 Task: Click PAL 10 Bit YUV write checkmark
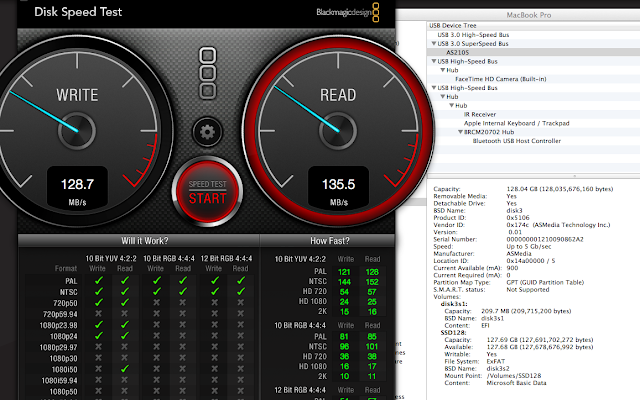pos(98,280)
